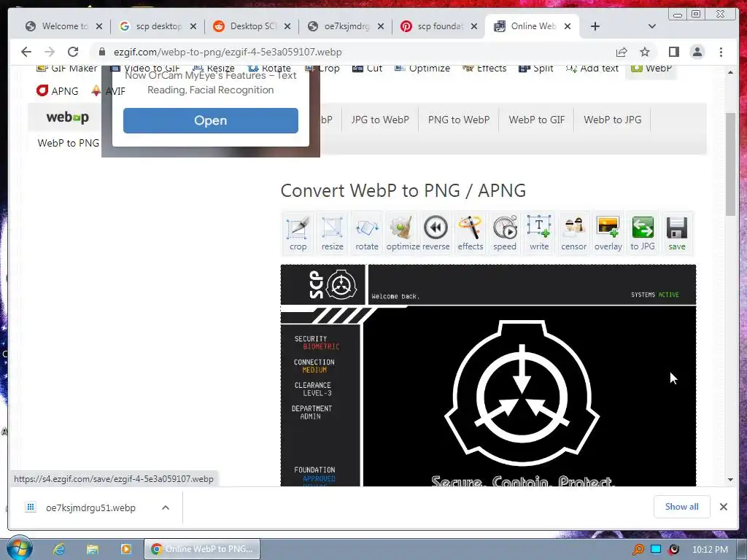This screenshot has height=560, width=747.
Task: Open Windows Explorer folder in taskbar
Action: pyautogui.click(x=93, y=549)
